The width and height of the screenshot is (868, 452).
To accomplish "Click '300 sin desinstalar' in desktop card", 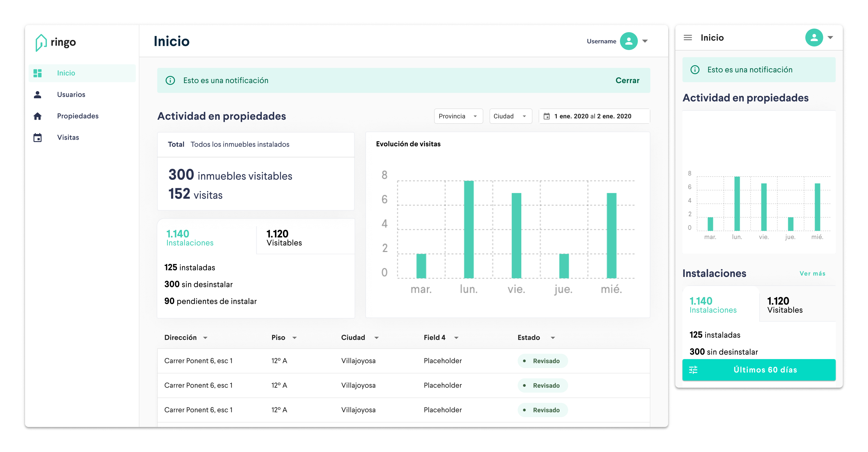I will point(198,284).
